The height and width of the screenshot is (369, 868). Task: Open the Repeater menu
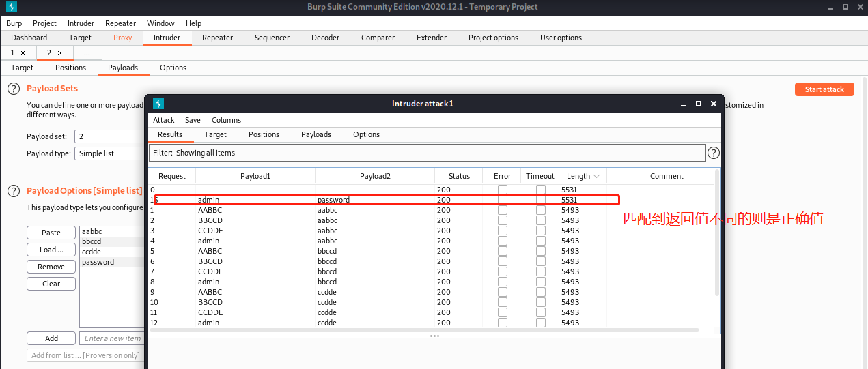tap(120, 23)
